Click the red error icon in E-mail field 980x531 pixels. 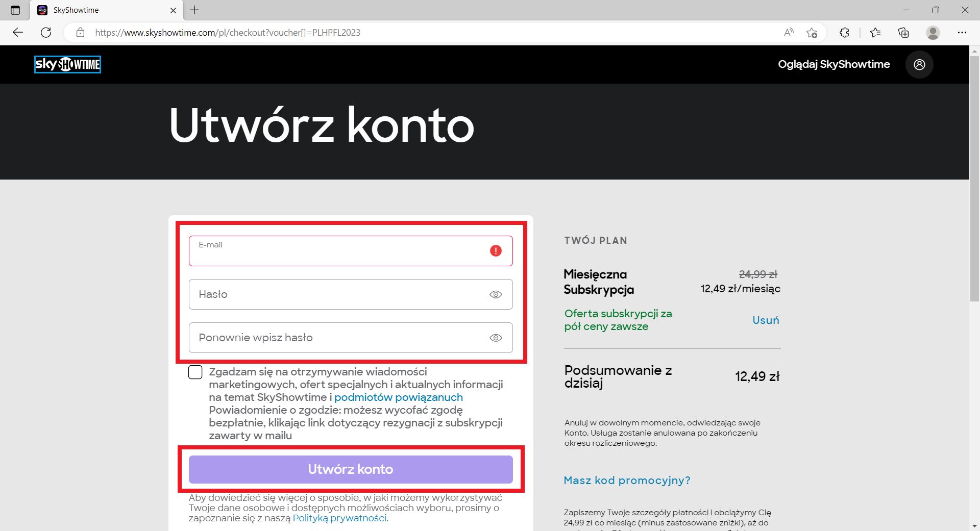click(496, 250)
